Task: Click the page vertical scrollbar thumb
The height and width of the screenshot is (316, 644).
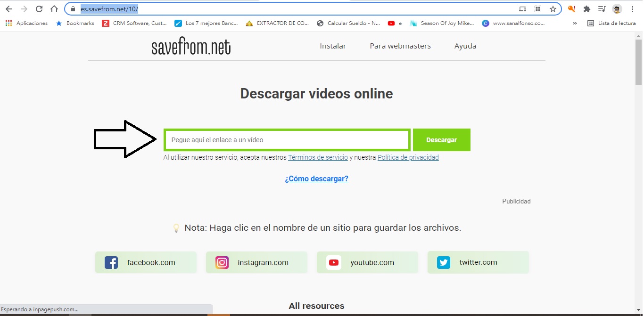Action: (x=639, y=61)
